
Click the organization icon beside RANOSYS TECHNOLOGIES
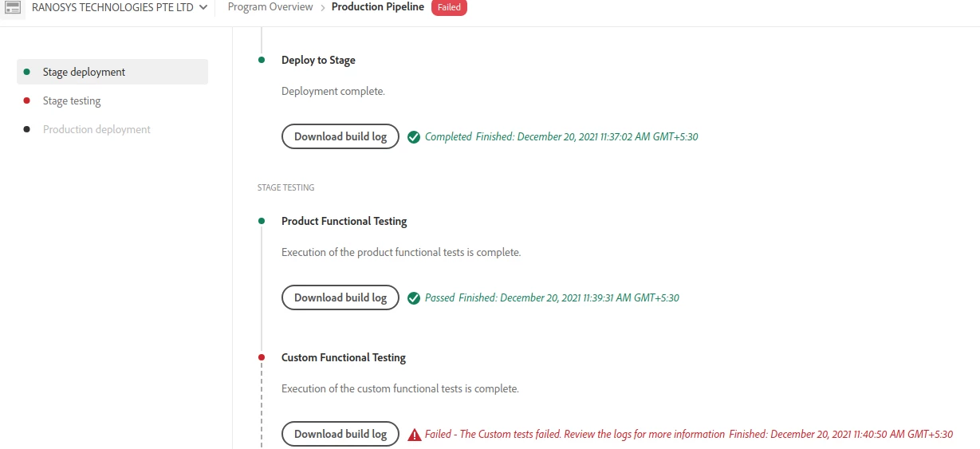coord(13,7)
